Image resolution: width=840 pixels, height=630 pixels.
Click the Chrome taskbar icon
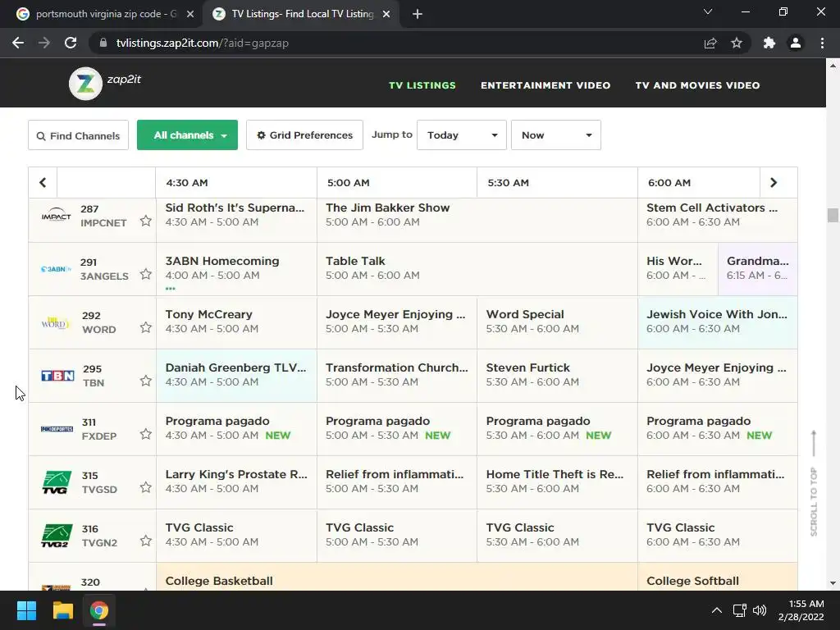point(99,610)
